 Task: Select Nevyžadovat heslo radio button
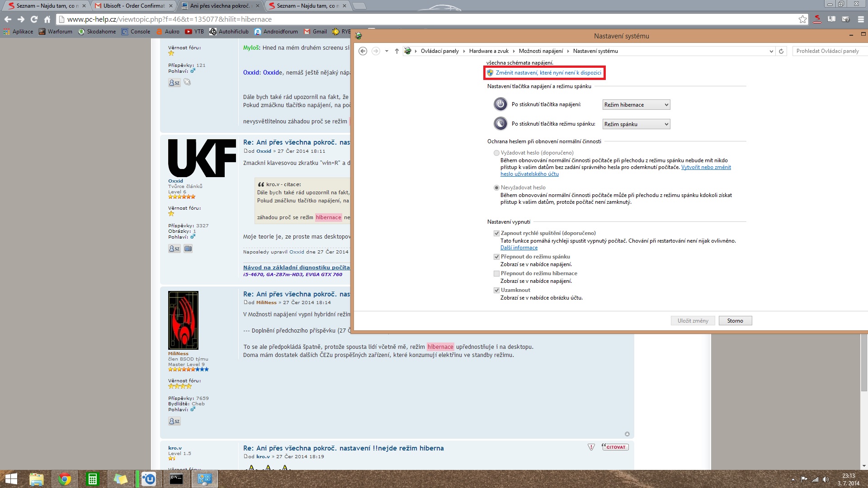point(496,188)
